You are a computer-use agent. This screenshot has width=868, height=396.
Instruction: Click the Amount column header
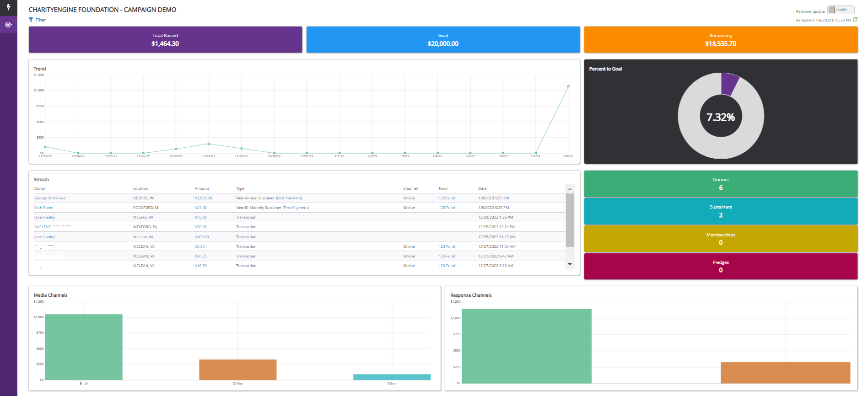[x=202, y=188]
